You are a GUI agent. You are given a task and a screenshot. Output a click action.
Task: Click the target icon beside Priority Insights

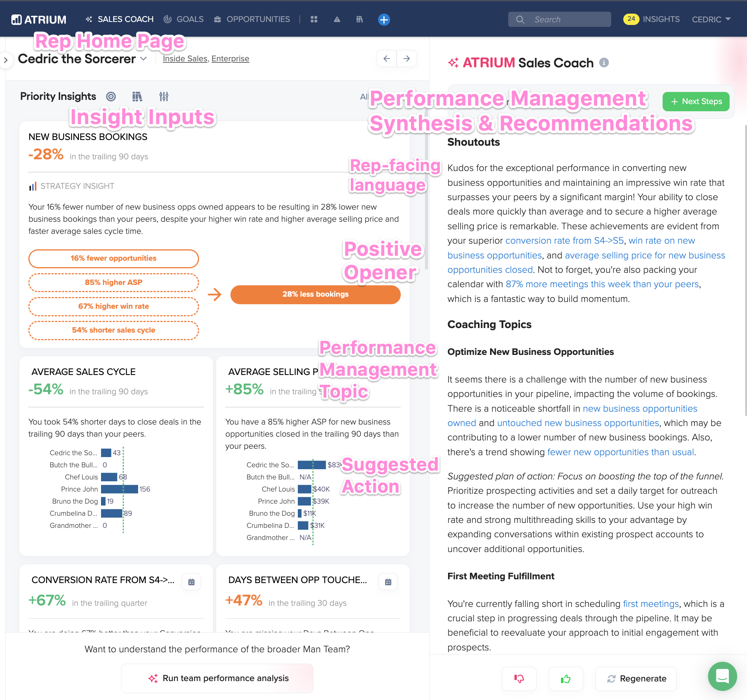click(111, 96)
